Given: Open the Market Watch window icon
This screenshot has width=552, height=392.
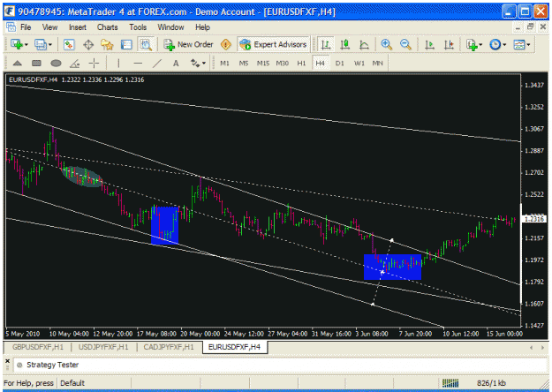Looking at the screenshot, I should tap(69, 45).
